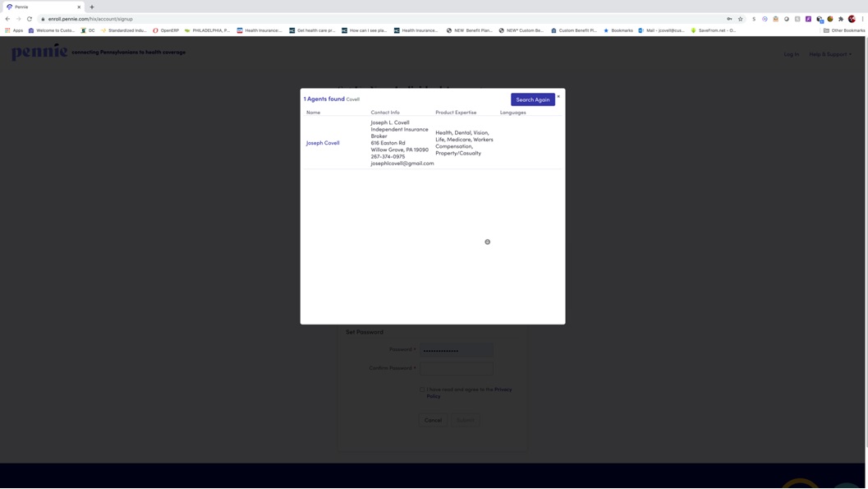This screenshot has width=868, height=489.
Task: Open the Chrome three-dot menu
Action: [862, 19]
